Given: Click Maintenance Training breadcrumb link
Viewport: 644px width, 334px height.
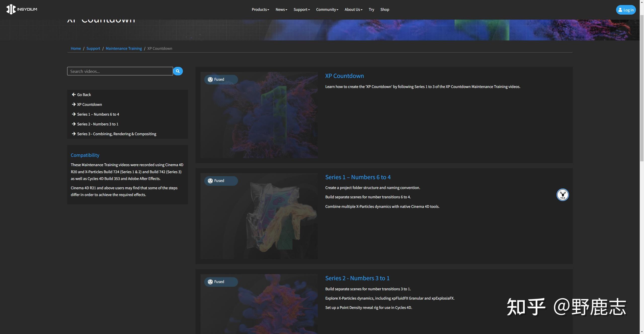Looking at the screenshot, I should (124, 49).
